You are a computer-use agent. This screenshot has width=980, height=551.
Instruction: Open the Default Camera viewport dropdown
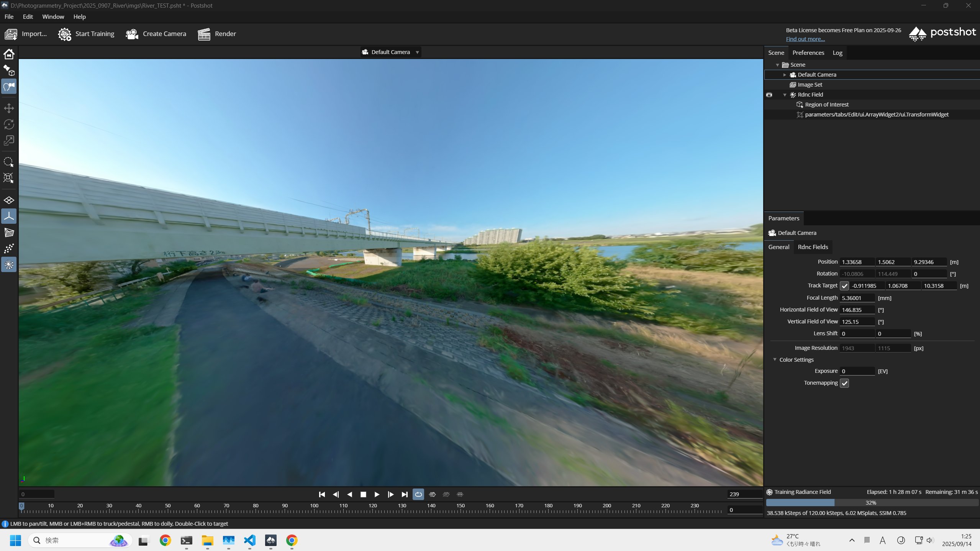(418, 52)
